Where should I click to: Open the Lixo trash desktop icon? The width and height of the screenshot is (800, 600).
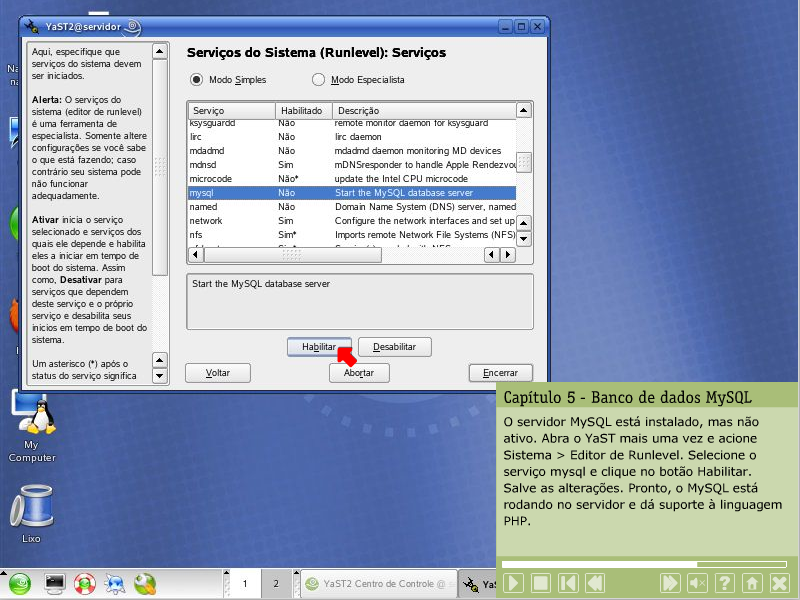click(31, 512)
